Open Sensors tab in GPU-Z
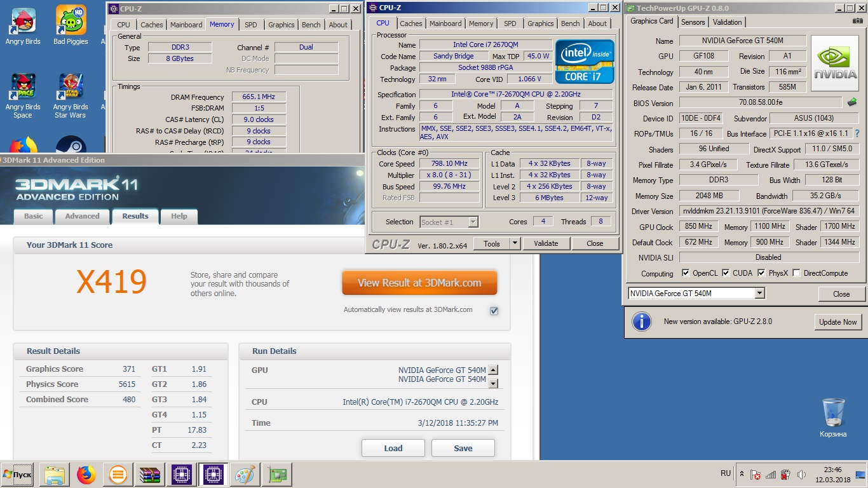This screenshot has width=868, height=488. [x=693, y=22]
